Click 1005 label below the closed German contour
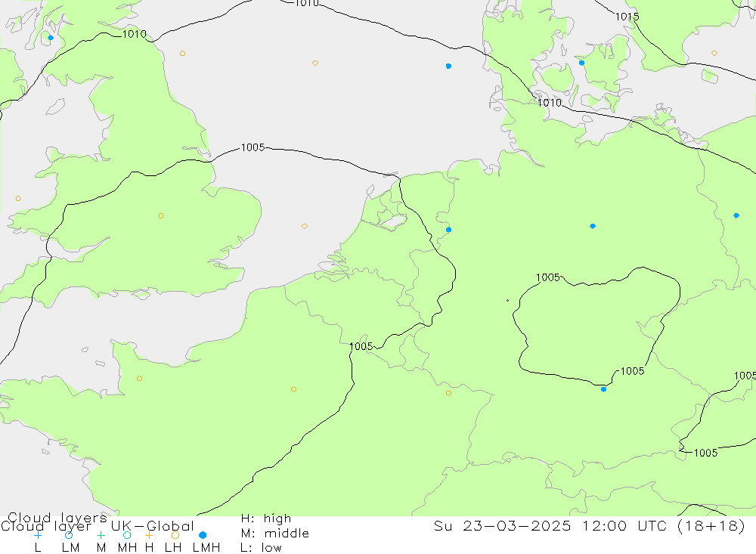The image size is (756, 554). point(632,371)
